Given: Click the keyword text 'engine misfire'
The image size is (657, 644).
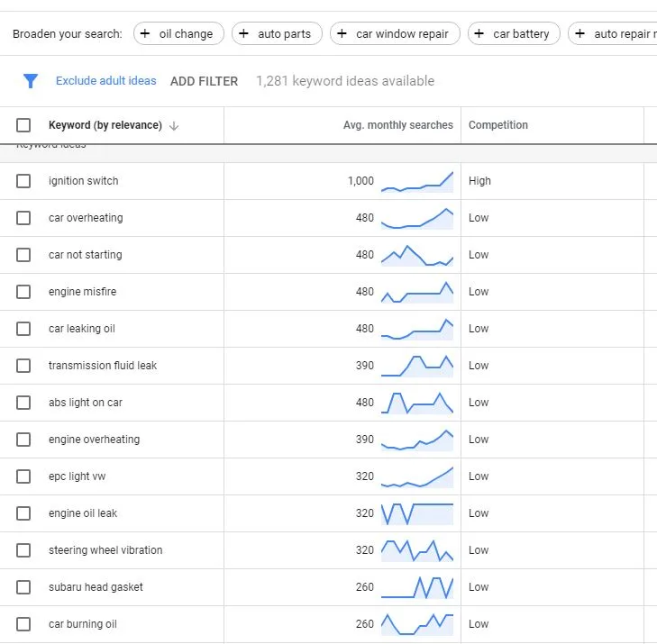Looking at the screenshot, I should coord(83,292).
